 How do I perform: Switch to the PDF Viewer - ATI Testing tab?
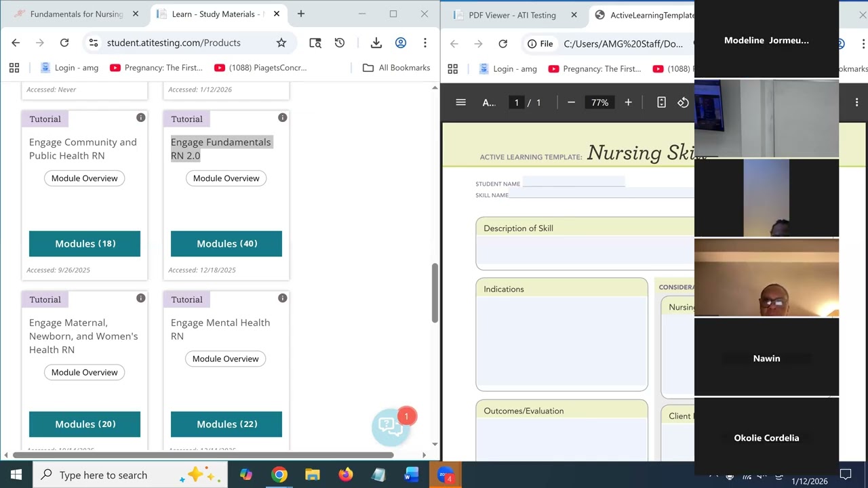pyautogui.click(x=513, y=15)
